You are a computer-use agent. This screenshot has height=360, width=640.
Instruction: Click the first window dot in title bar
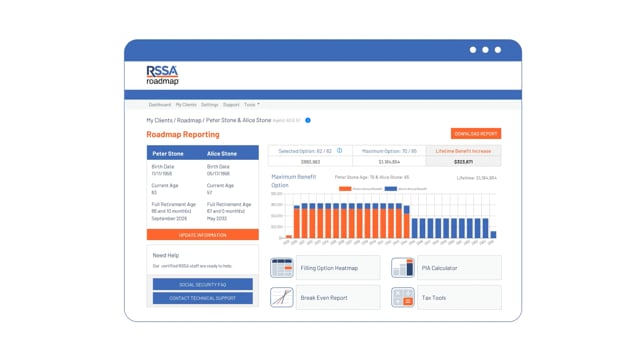pyautogui.click(x=473, y=50)
